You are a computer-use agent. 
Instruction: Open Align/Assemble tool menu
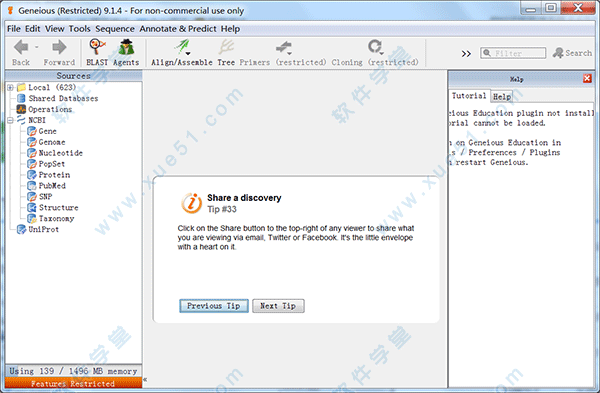click(x=182, y=52)
